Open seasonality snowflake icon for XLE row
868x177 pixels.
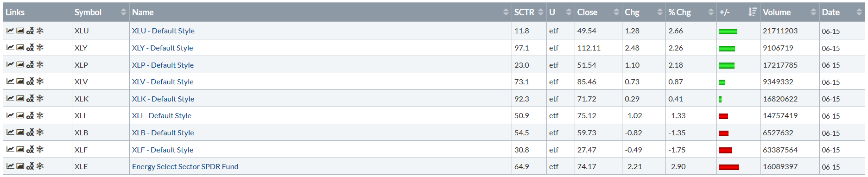coord(40,166)
